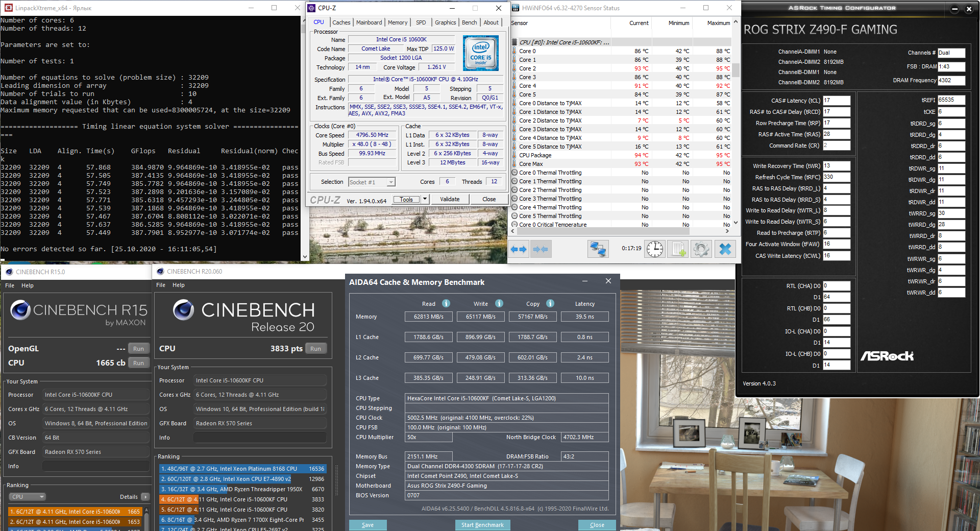Click HWiNFO sensor list scroll-up arrow
This screenshot has height=531, width=980.
click(x=736, y=22)
